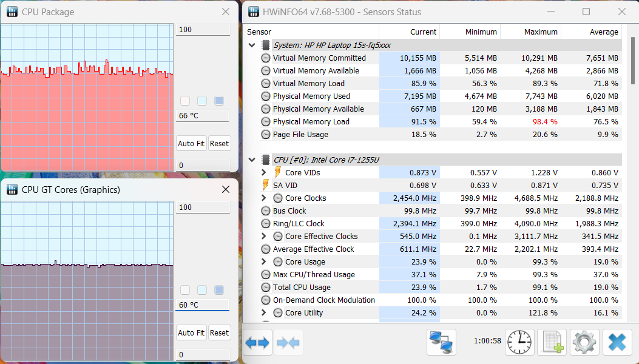The height and width of the screenshot is (364, 639).
Task: Click the System HP Laptop chip icon
Action: pyautogui.click(x=266, y=45)
